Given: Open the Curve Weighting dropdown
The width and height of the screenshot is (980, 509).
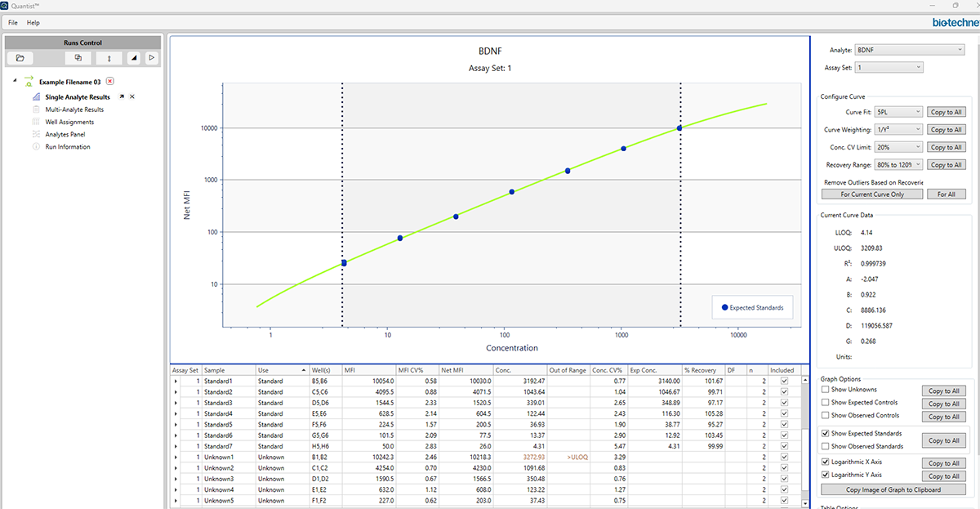Looking at the screenshot, I should (x=898, y=129).
